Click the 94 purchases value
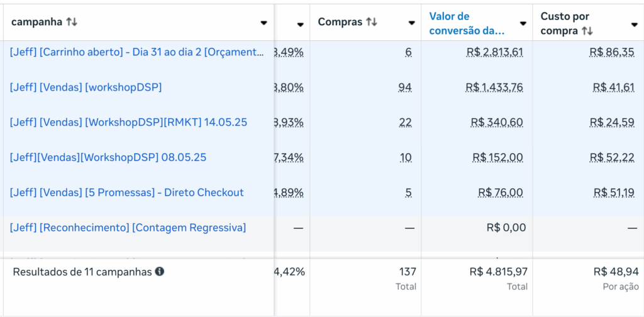 (x=405, y=87)
